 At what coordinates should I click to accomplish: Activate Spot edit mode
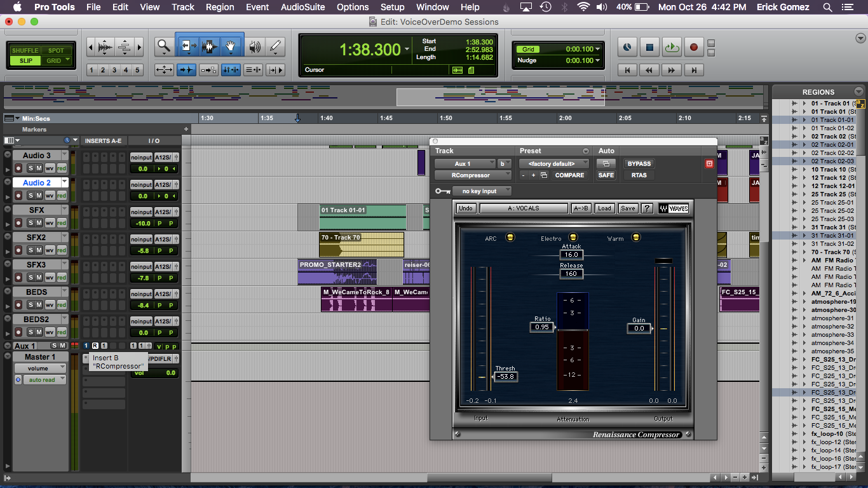[57, 50]
